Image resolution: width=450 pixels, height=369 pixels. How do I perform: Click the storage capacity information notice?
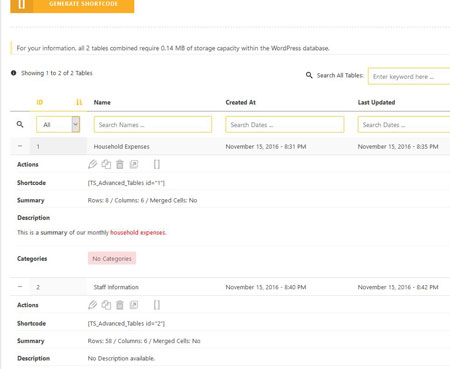click(173, 48)
